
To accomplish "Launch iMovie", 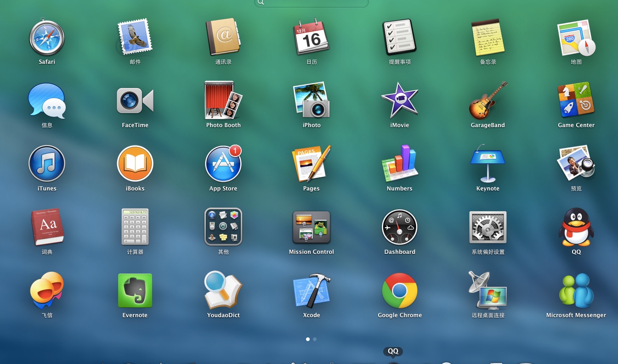I will pos(399,101).
